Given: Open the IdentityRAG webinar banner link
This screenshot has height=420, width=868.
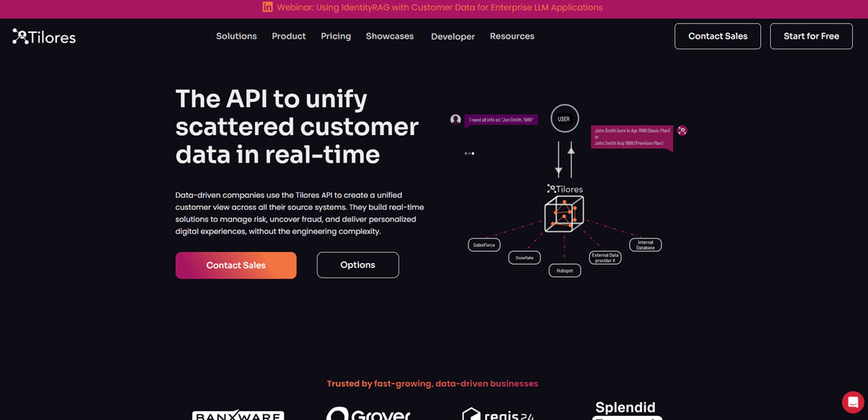Looking at the screenshot, I should 440,7.
